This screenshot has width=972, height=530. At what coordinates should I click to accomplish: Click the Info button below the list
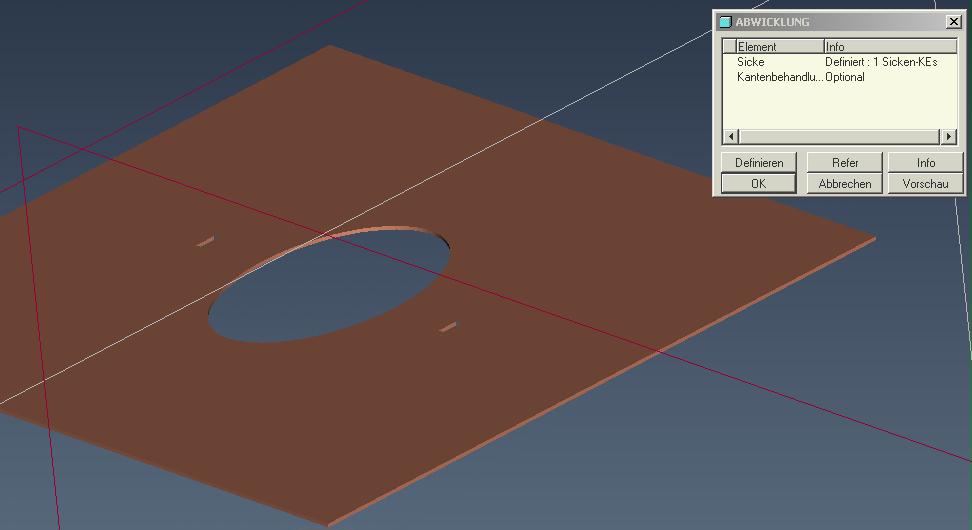tap(926, 162)
